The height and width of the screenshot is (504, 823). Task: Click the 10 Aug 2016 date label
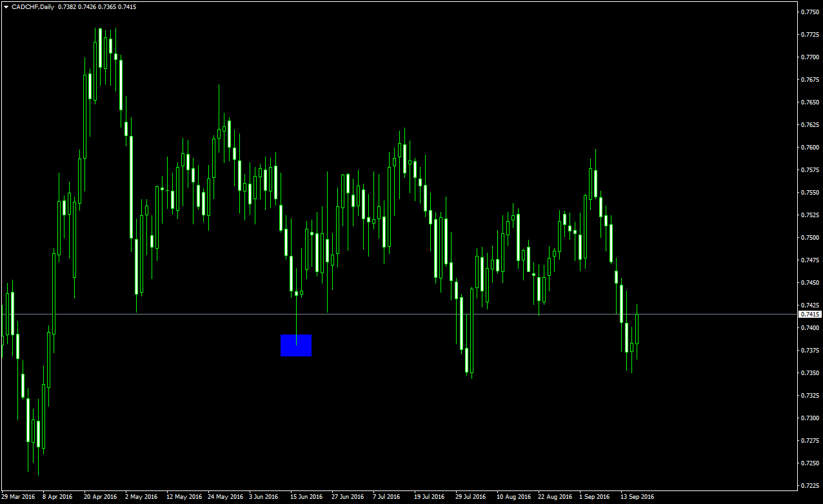click(513, 497)
